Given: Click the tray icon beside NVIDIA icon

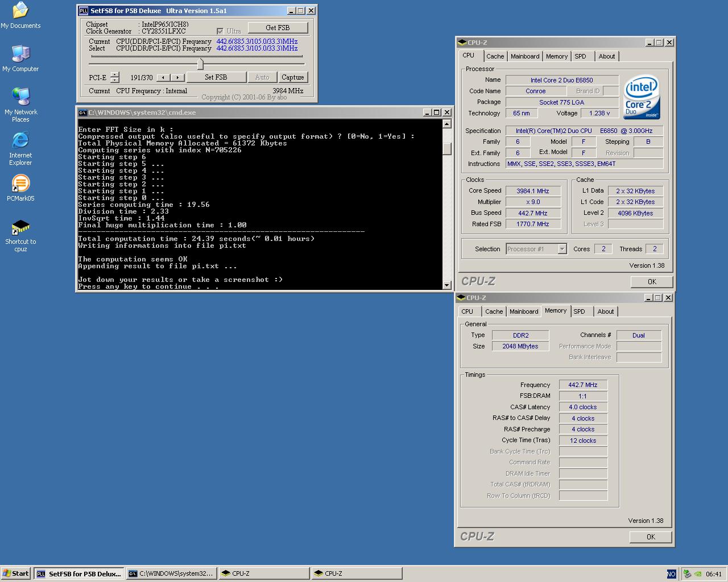Looking at the screenshot, I should (687, 574).
